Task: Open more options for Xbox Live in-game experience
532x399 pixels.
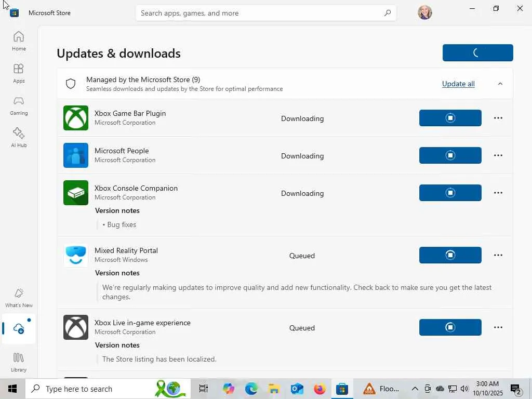Action: tap(498, 327)
